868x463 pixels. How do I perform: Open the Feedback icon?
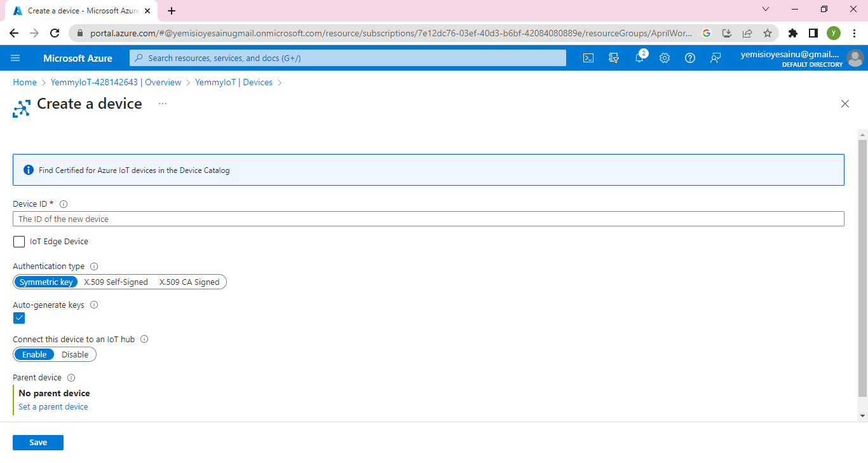[715, 58]
